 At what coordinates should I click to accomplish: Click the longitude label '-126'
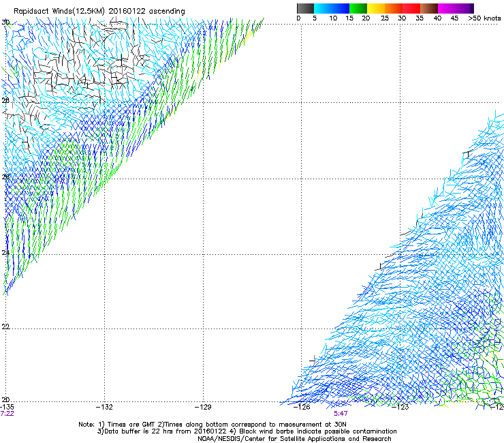(x=302, y=407)
